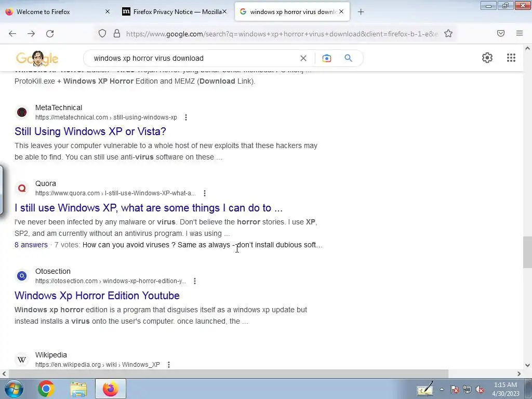
Task: Click the otosection.com URL breadcrumb
Action: click(x=111, y=281)
